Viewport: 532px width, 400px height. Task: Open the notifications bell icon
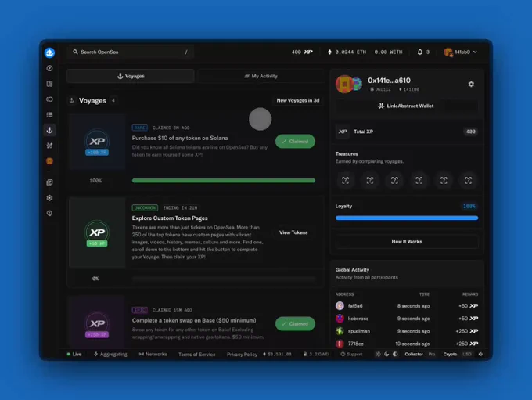[420, 52]
